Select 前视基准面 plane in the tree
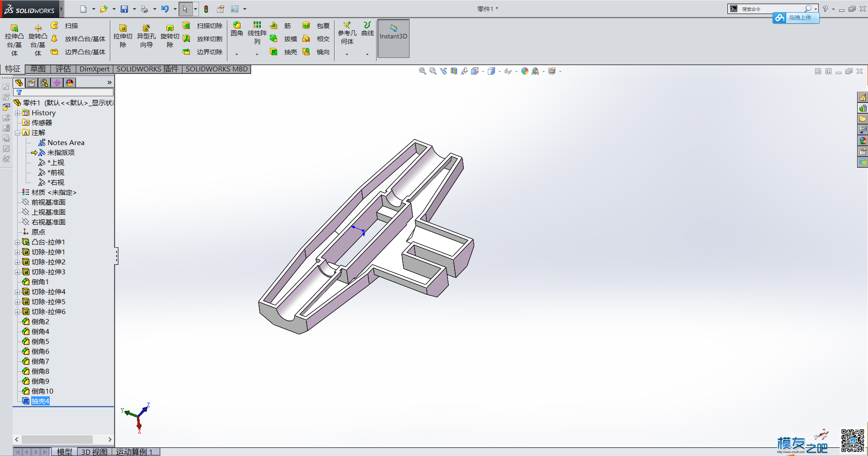 click(48, 202)
